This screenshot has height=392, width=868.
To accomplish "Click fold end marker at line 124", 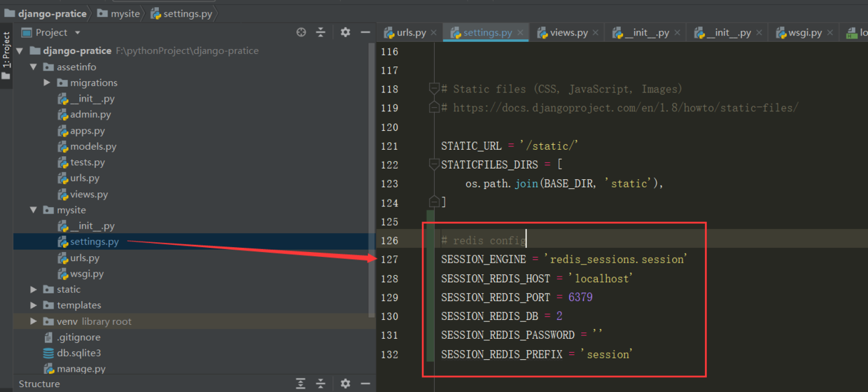I will coord(434,202).
